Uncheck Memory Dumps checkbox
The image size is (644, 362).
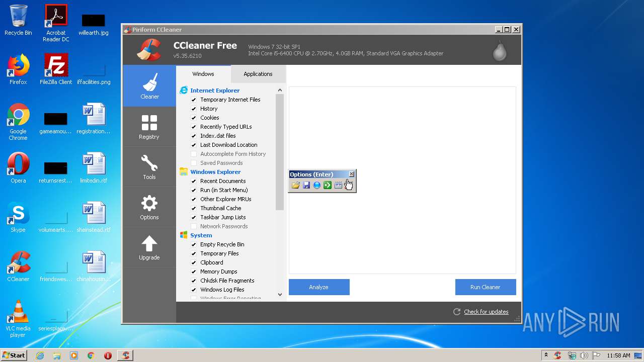(x=194, y=271)
